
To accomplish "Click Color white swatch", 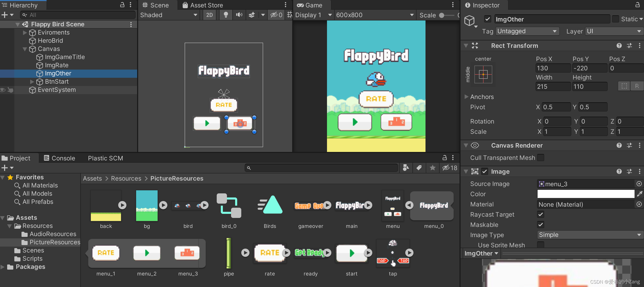I will coord(585,194).
